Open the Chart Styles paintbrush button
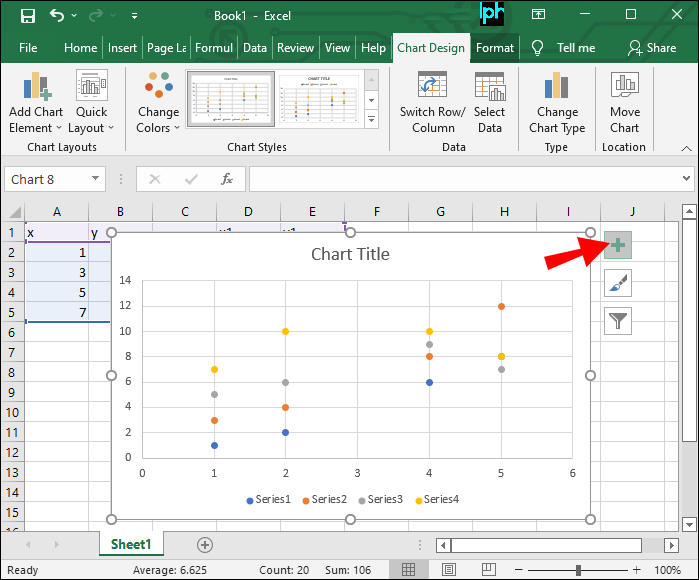 coord(618,284)
